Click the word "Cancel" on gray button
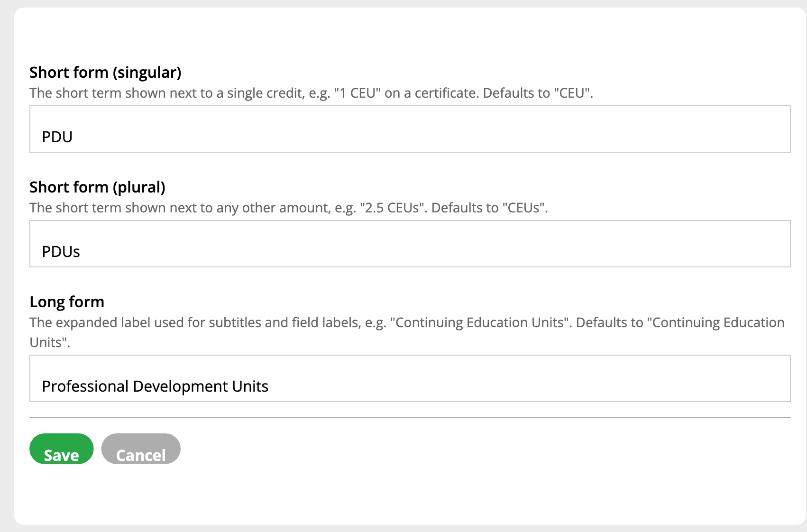The width and height of the screenshot is (807, 532). click(x=141, y=455)
